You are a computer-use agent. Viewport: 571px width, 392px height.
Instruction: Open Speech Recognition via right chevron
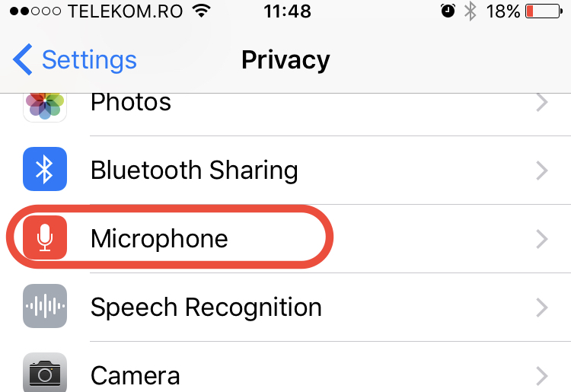pos(541,308)
